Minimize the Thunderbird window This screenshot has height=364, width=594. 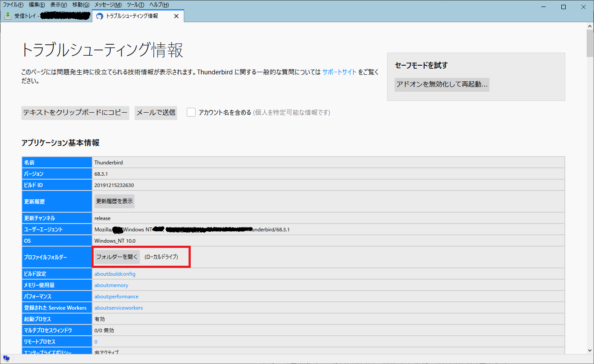click(x=544, y=7)
